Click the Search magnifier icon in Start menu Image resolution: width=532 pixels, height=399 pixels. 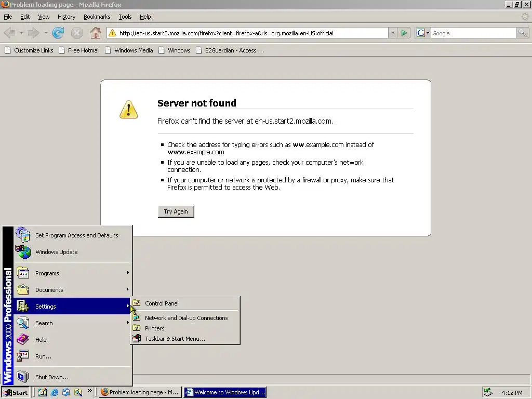click(x=23, y=323)
